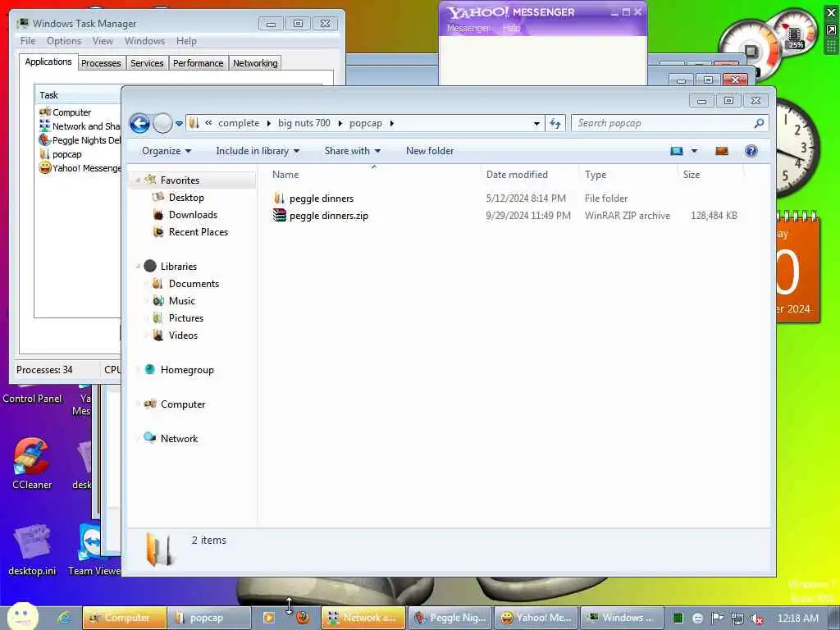The height and width of the screenshot is (630, 840).
Task: Select Computer task in Task Manager
Action: (72, 112)
